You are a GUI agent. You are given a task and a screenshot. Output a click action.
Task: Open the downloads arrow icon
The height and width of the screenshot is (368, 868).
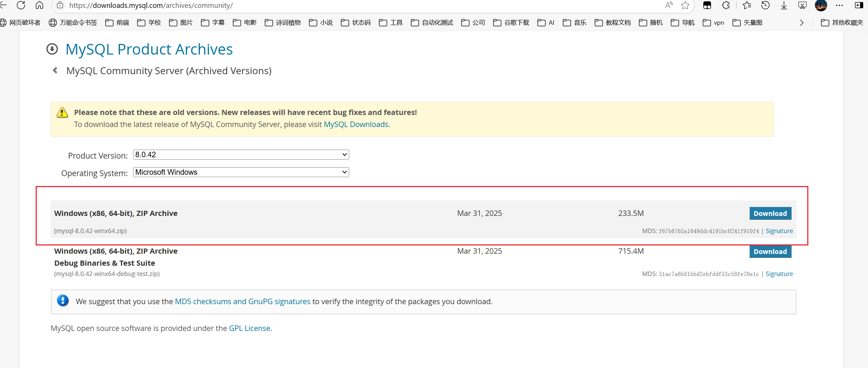click(x=784, y=5)
